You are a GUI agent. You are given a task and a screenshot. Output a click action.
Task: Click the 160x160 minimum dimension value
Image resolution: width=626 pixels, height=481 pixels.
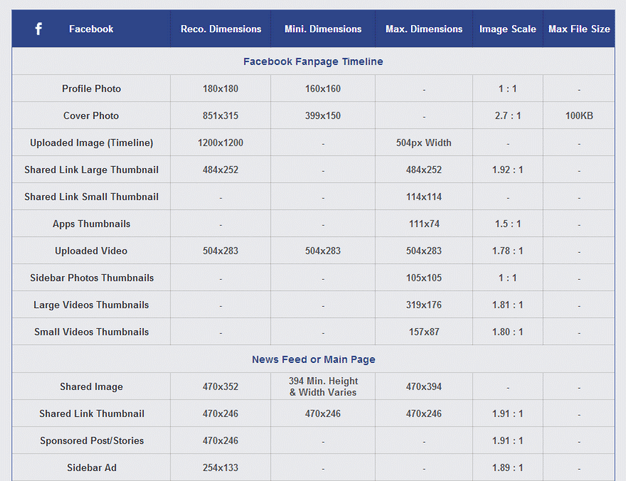[323, 89]
